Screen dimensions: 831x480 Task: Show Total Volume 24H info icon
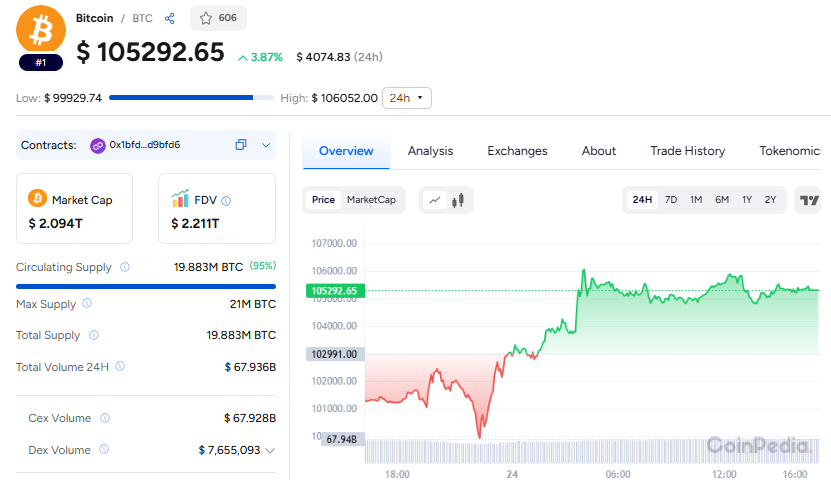(120, 366)
